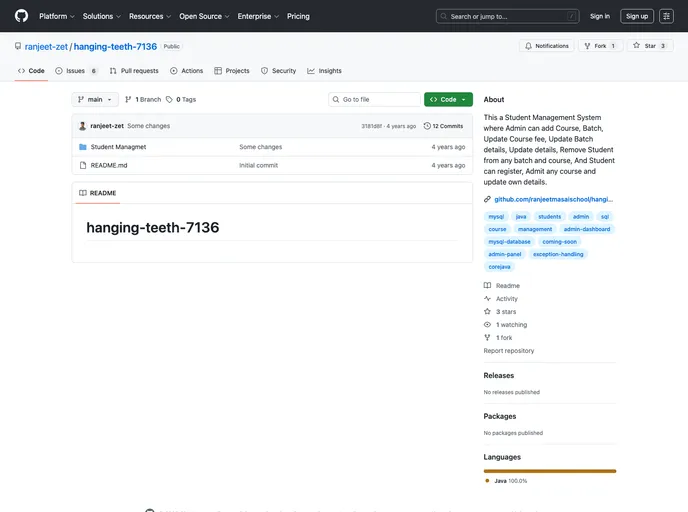Click the Java language progress bar
Viewport: 688px width, 512px height.
549,470
